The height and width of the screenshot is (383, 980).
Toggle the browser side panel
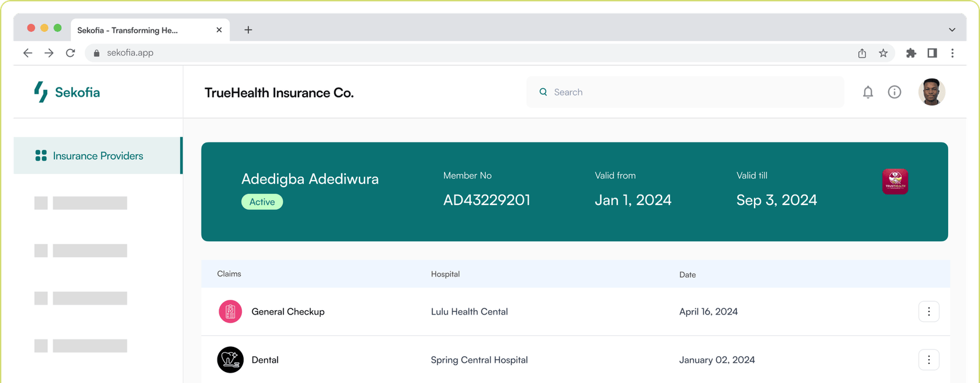932,53
